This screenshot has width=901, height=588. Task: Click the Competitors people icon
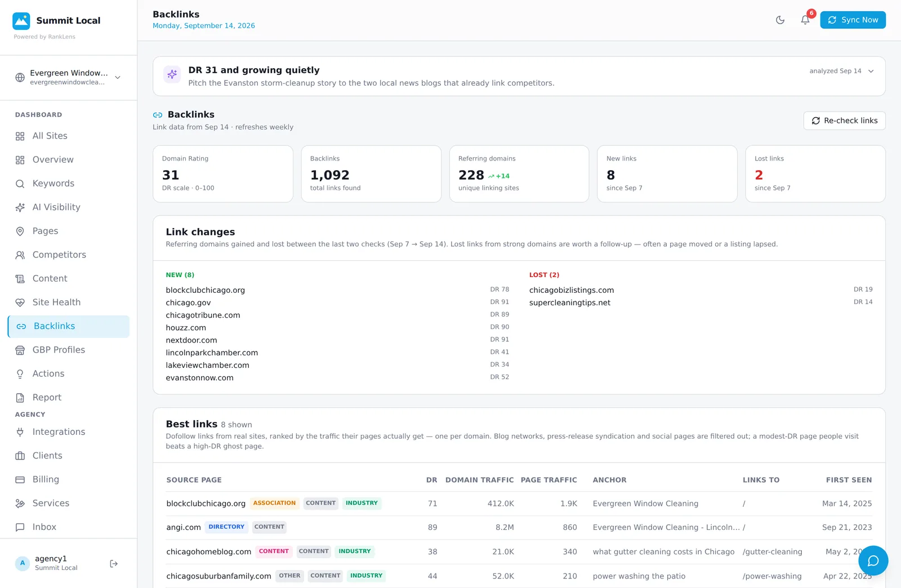pyautogui.click(x=20, y=255)
